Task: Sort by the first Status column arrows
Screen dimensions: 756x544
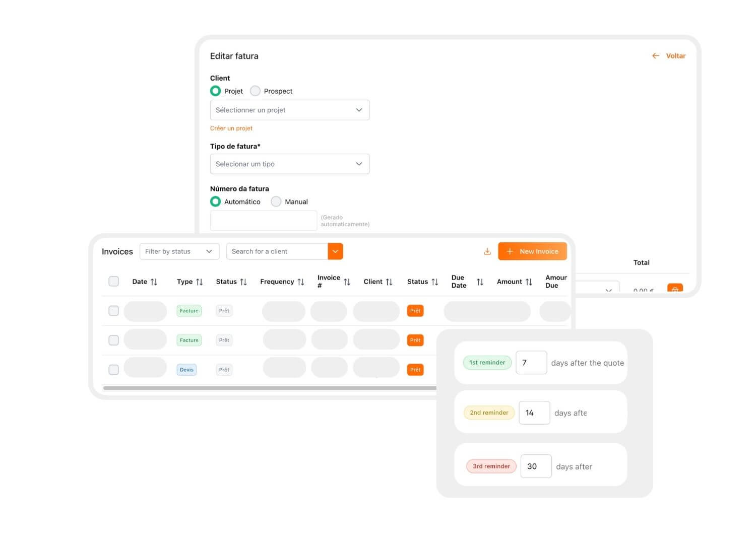Action: pyautogui.click(x=243, y=282)
